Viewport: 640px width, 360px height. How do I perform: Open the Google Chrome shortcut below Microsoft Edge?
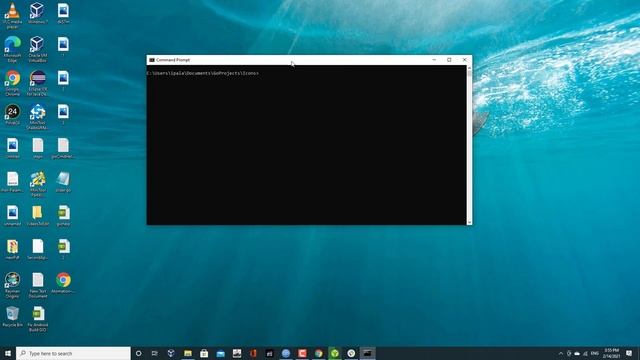coord(13,83)
